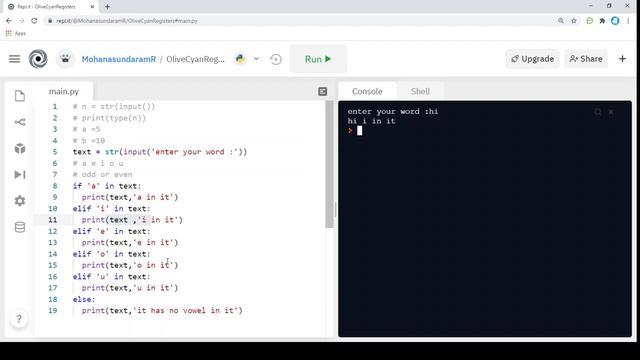Switch to the Console tab

point(367,91)
